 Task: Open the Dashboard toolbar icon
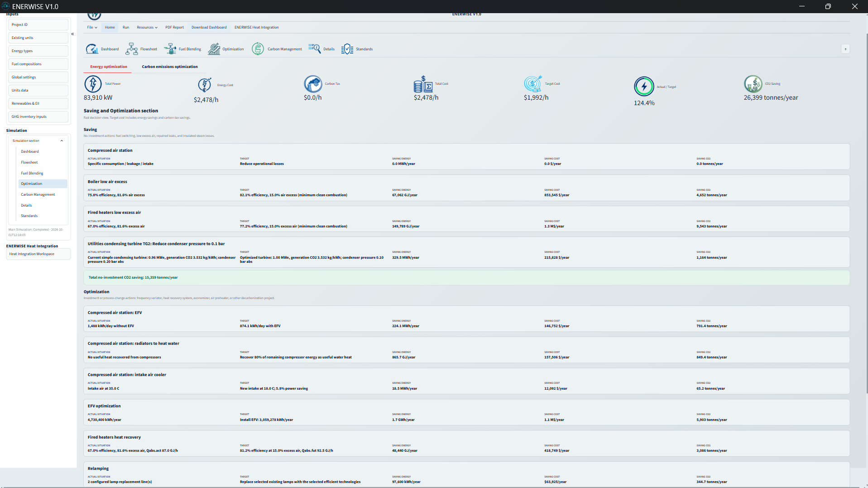click(92, 49)
